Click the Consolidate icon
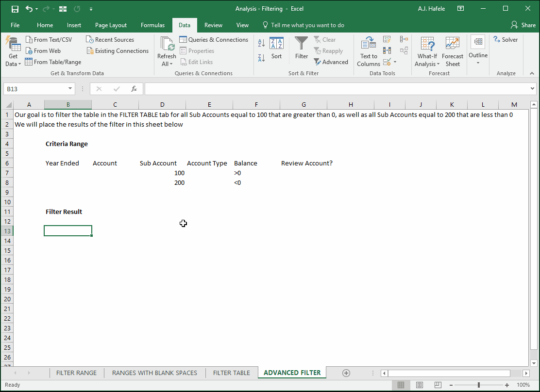 pos(404,39)
